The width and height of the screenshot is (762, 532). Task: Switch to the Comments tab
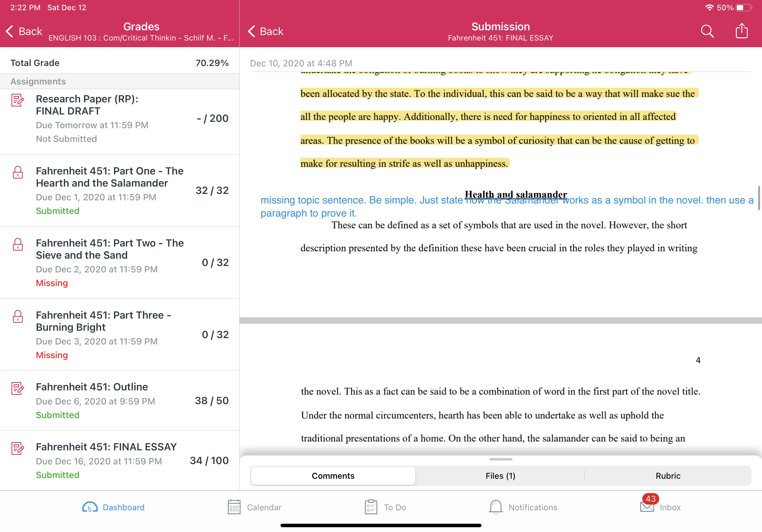333,476
